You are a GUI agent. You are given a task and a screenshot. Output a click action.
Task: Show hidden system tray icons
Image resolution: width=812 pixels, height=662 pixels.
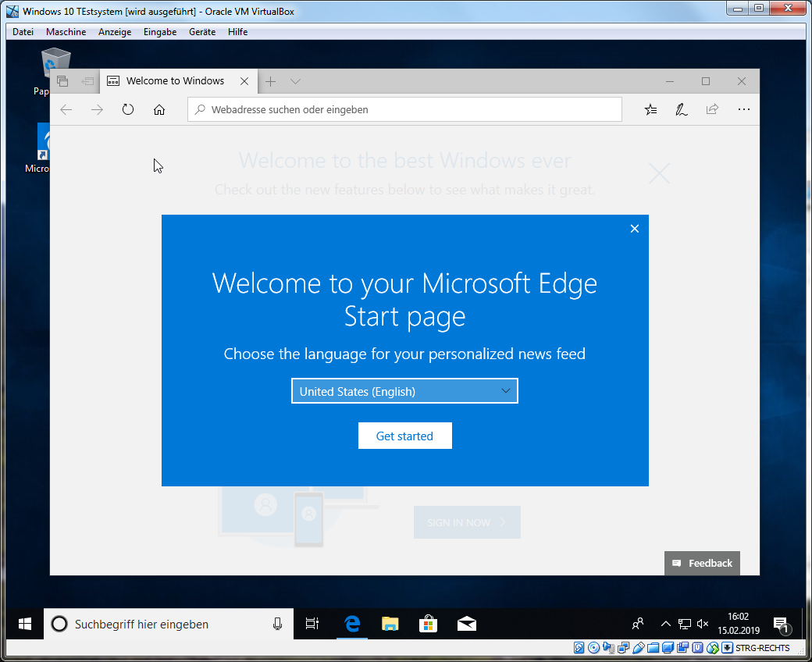click(665, 624)
